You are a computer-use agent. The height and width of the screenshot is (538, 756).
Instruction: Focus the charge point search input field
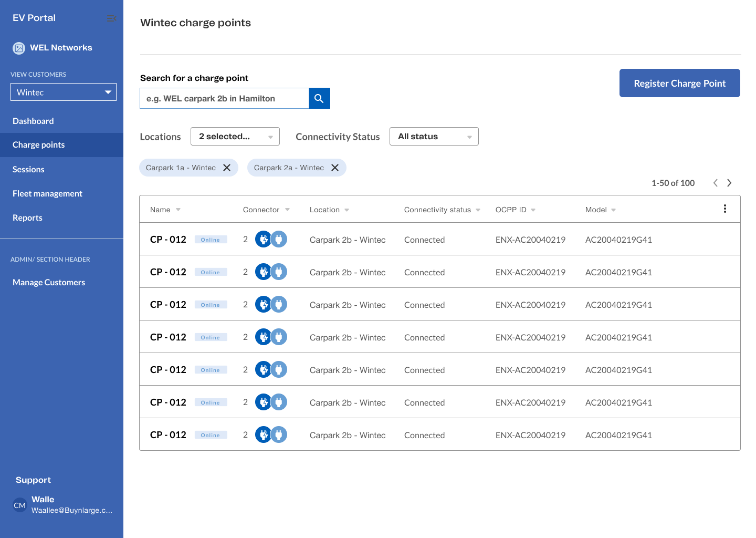224,98
